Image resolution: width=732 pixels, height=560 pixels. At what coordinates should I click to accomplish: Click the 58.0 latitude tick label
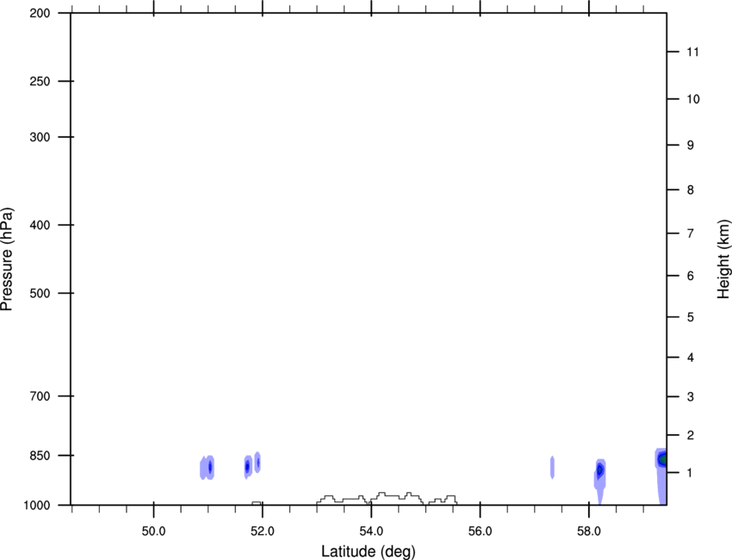point(589,532)
